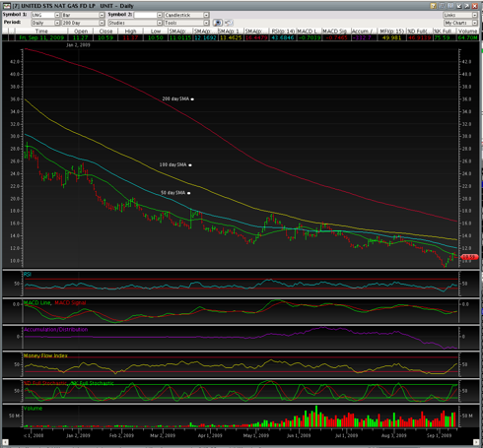Click the Money Flow Index panel label
The image size is (483, 448).
(x=45, y=355)
